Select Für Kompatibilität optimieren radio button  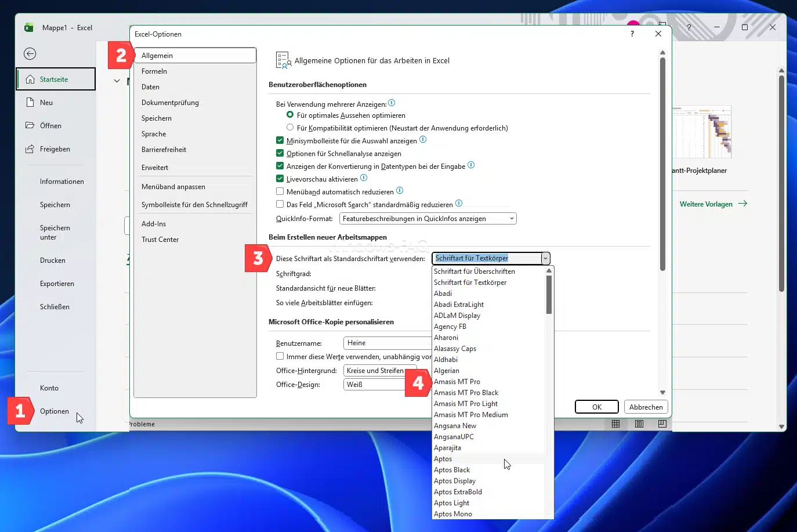pos(290,128)
